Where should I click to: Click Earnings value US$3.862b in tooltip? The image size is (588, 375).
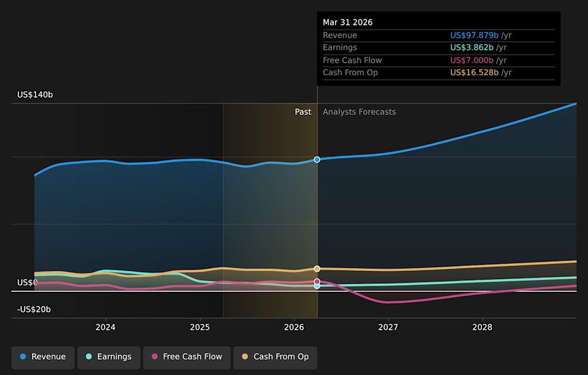(x=472, y=48)
